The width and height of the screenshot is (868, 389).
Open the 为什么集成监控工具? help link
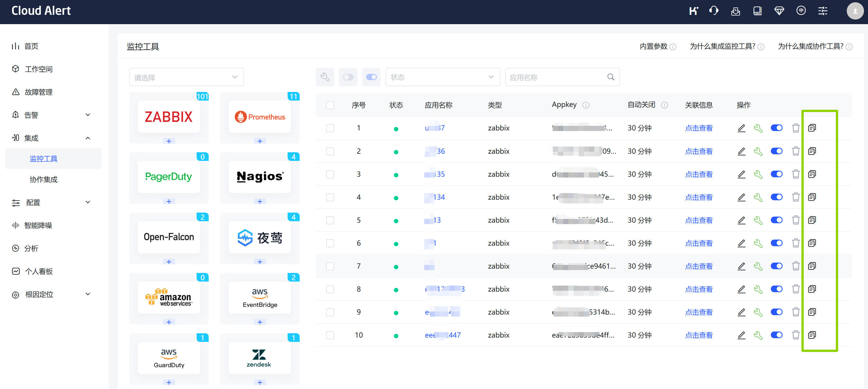pos(722,47)
